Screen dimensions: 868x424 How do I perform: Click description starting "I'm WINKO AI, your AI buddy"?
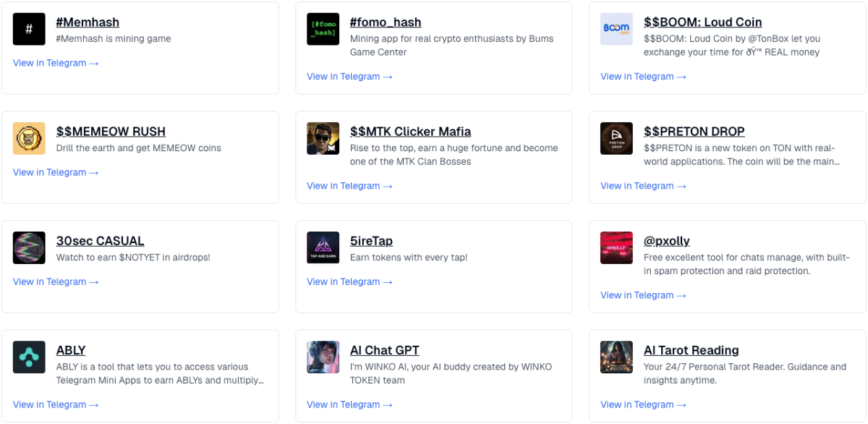click(451, 373)
